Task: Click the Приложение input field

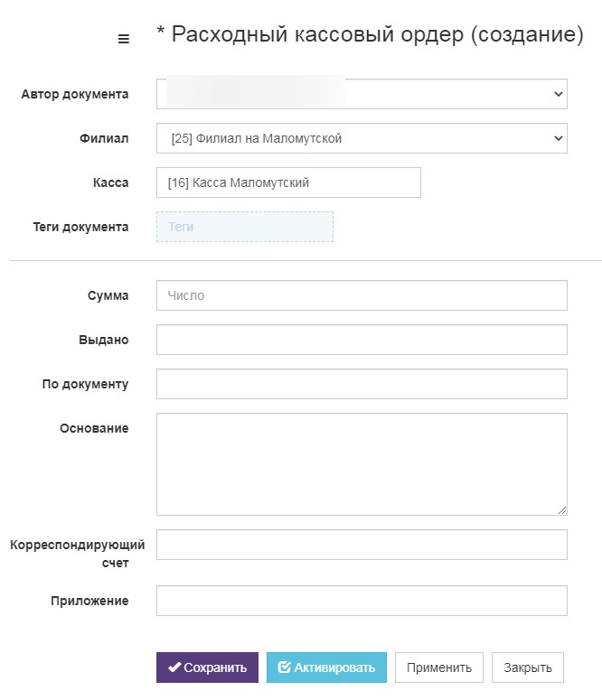Action: (362, 601)
